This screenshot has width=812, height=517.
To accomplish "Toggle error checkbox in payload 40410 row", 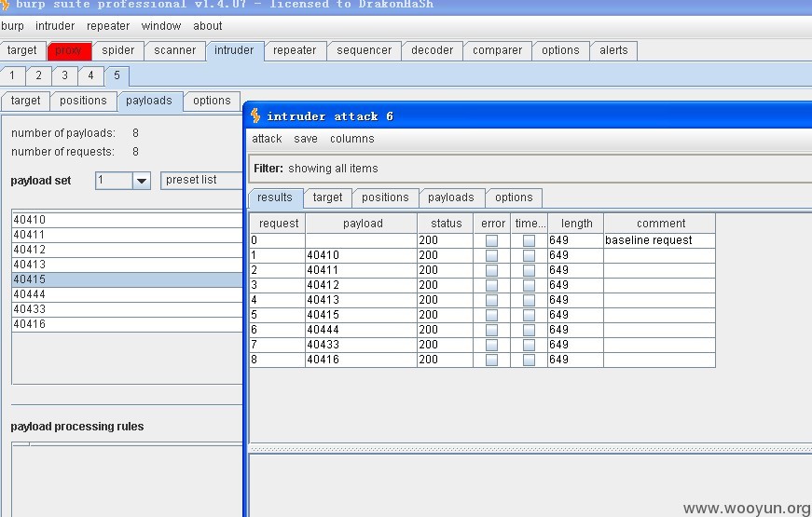I will 491,255.
